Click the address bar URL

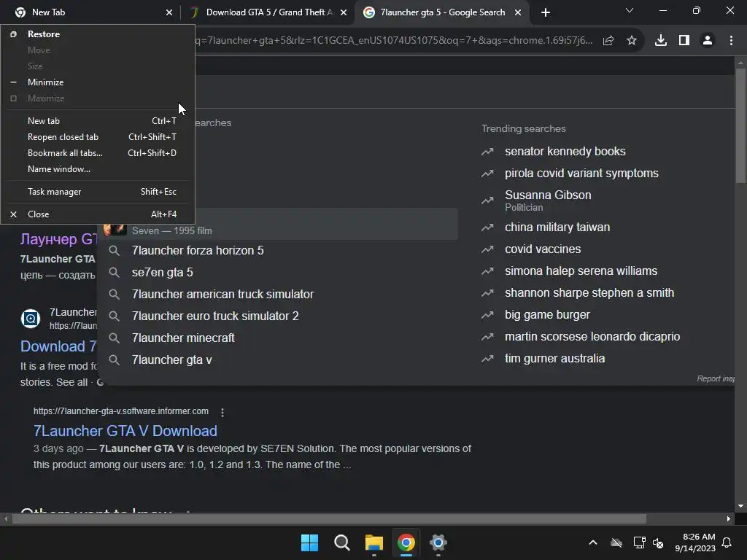(x=393, y=41)
